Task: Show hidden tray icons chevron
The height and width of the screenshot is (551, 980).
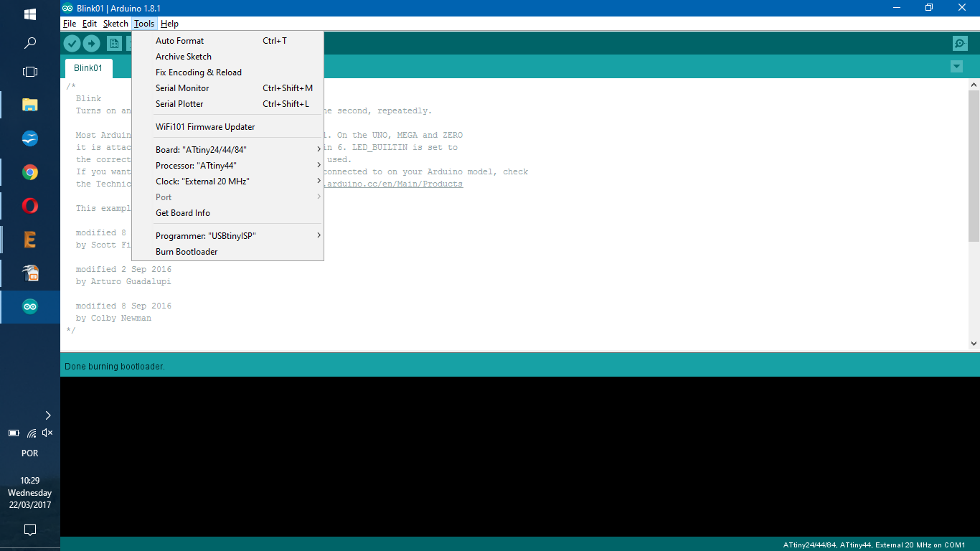Action: tap(48, 415)
